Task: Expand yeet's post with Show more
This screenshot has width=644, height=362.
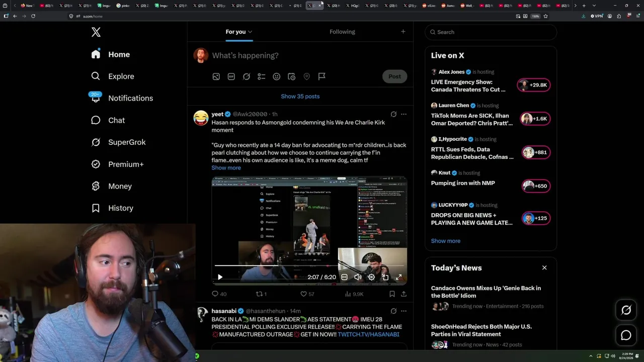Action: 226,168
